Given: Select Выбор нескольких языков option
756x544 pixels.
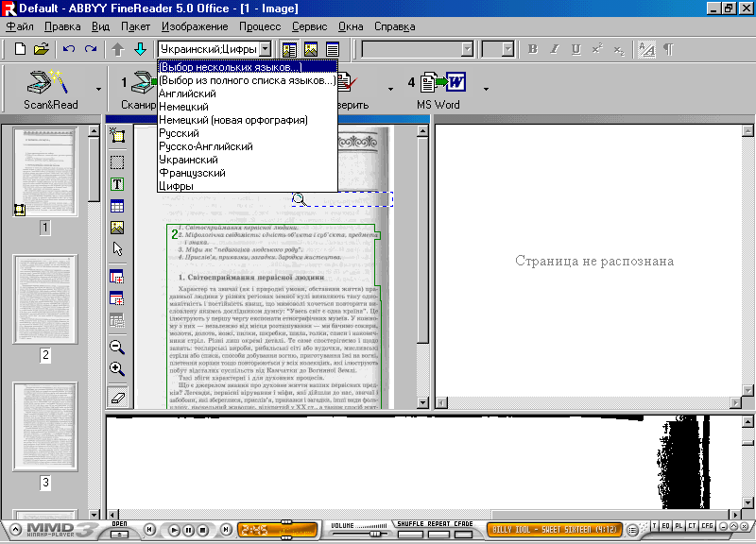Looking at the screenshot, I should pyautogui.click(x=248, y=67).
